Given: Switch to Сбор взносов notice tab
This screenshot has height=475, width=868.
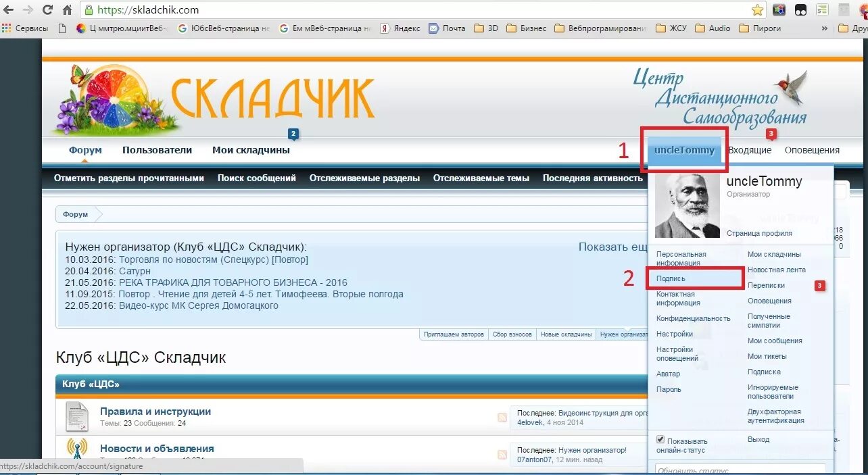Looking at the screenshot, I should coord(512,334).
